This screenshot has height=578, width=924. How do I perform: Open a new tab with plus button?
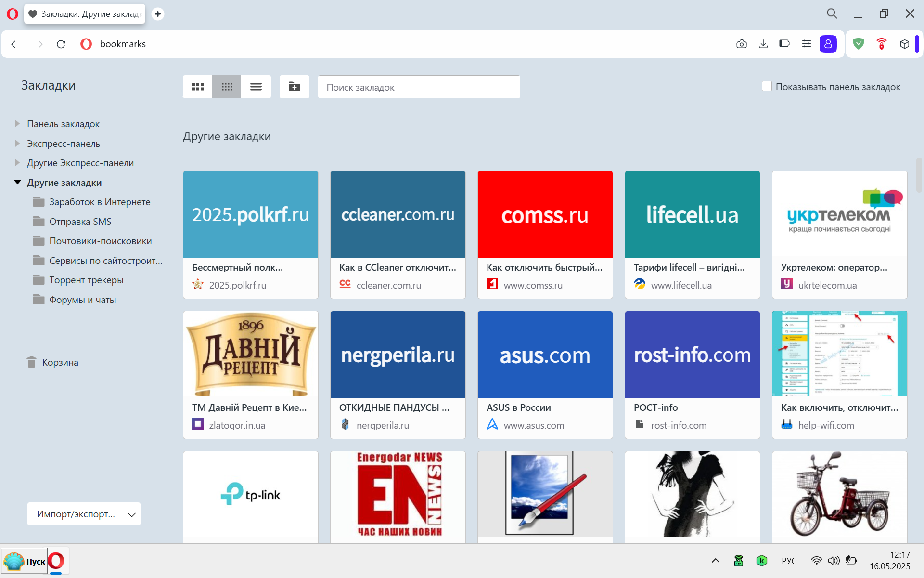click(158, 14)
